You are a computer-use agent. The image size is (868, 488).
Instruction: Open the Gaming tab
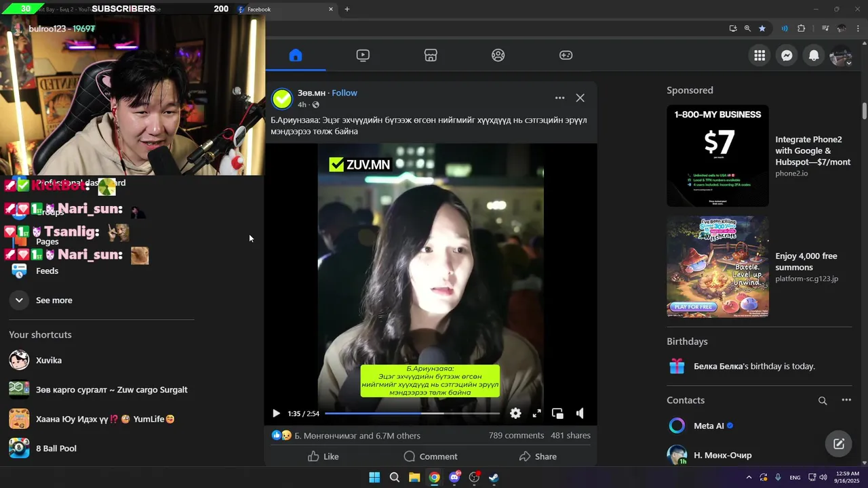[x=566, y=56]
